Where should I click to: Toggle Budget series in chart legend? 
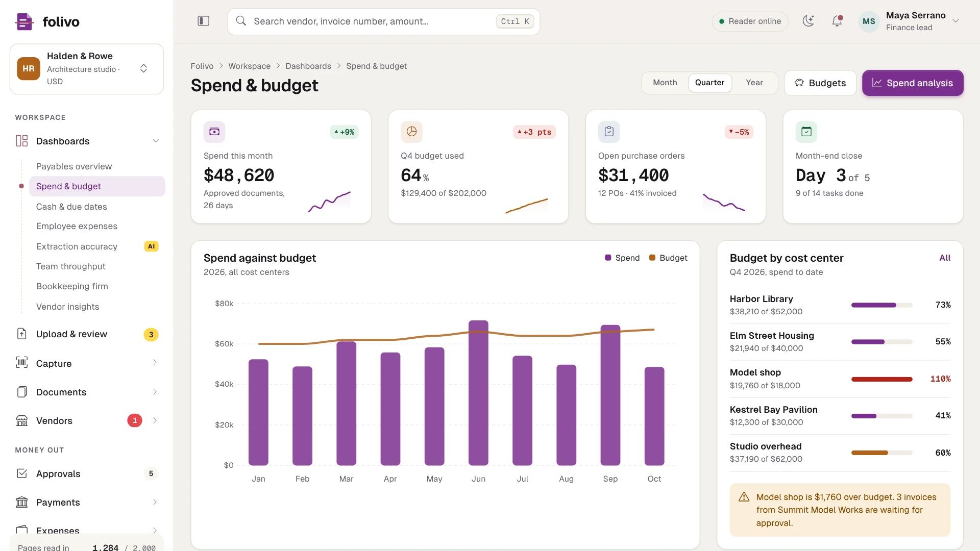click(x=668, y=258)
